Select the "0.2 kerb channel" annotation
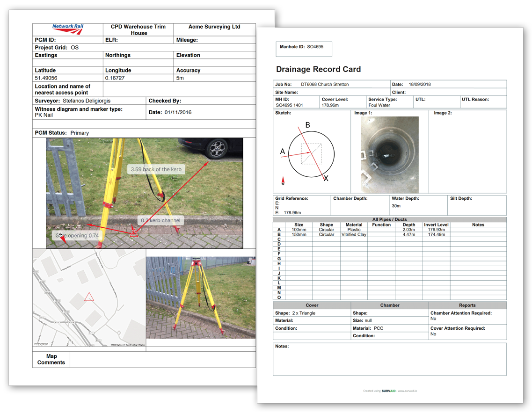The height and width of the screenshot is (413, 532). tap(160, 220)
